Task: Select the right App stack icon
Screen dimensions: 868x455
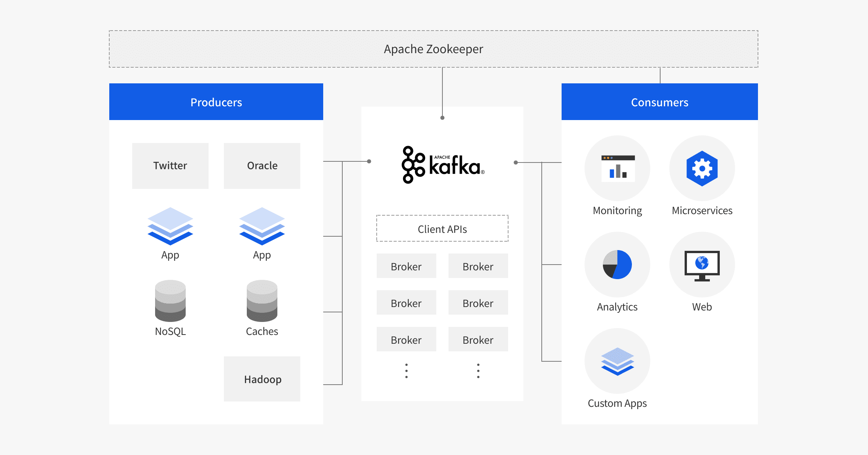Action: 262,226
